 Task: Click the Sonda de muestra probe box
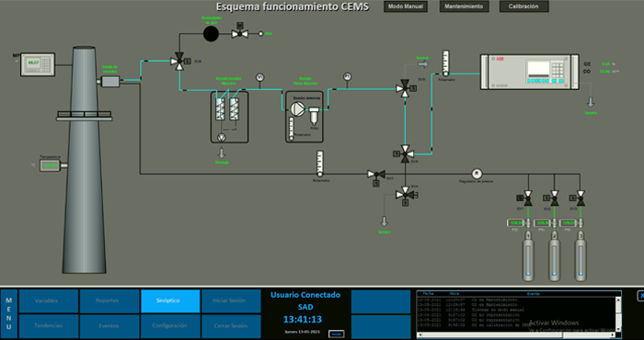110,82
